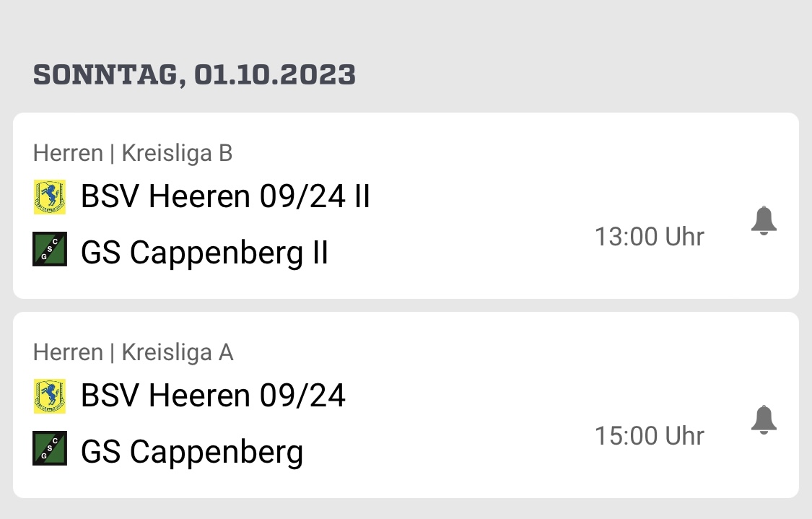Click the 15:00 Uhr kickoff time
The height and width of the screenshot is (519, 812).
click(x=650, y=436)
